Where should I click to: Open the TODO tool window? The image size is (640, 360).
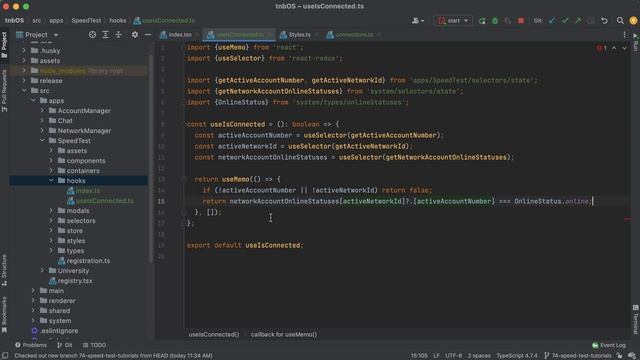[94, 345]
